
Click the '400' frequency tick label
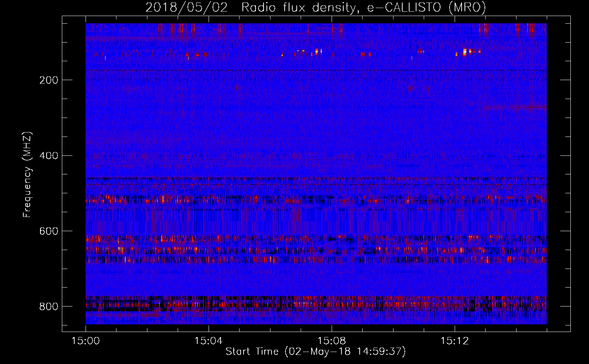(x=49, y=156)
